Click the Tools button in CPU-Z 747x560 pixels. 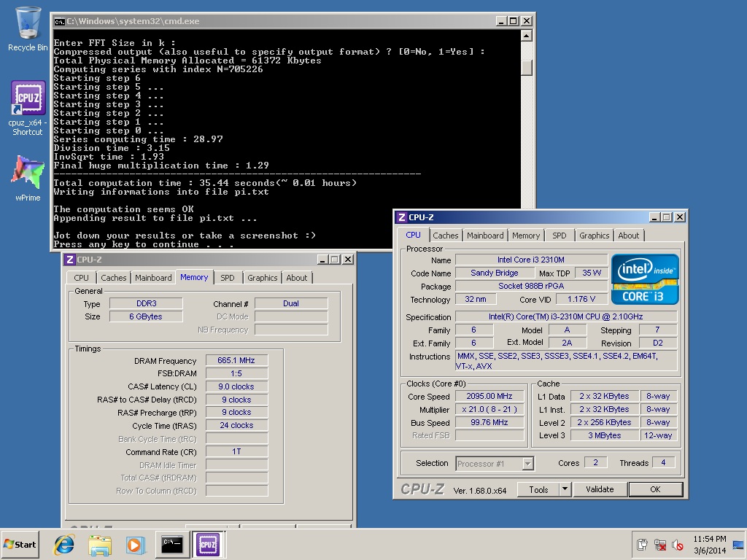pos(538,489)
